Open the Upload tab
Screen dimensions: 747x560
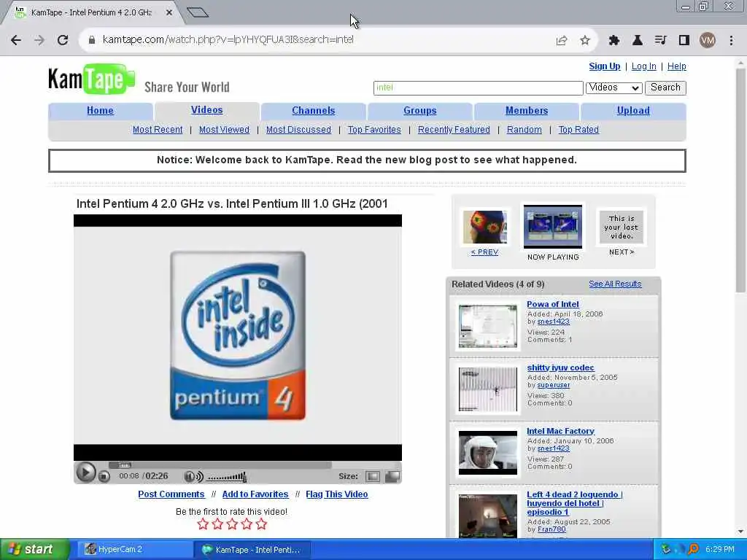633,111
